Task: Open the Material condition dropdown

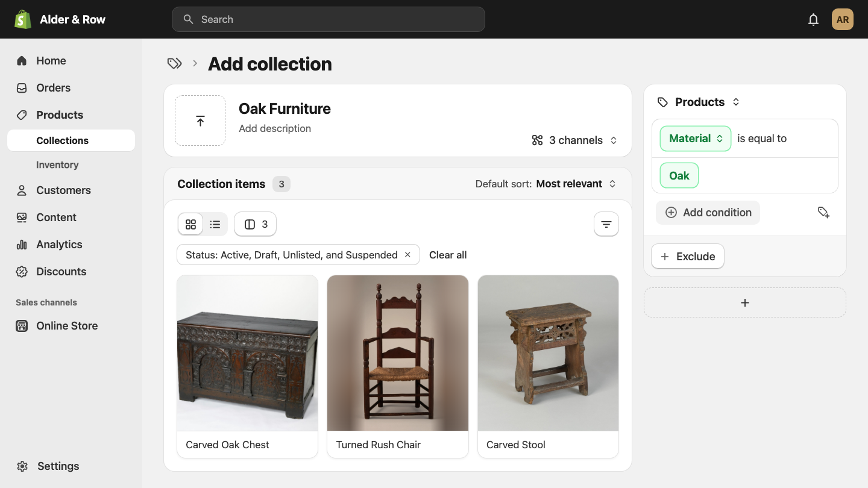Action: point(696,138)
